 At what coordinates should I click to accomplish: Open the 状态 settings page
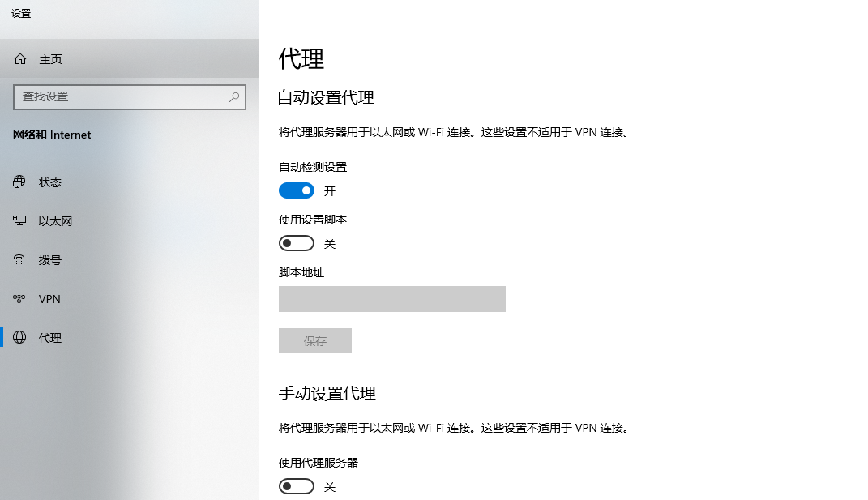[x=50, y=182]
